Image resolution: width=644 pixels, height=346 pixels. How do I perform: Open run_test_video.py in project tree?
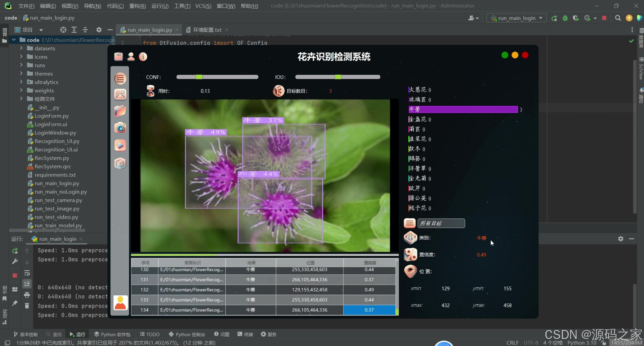(x=56, y=217)
